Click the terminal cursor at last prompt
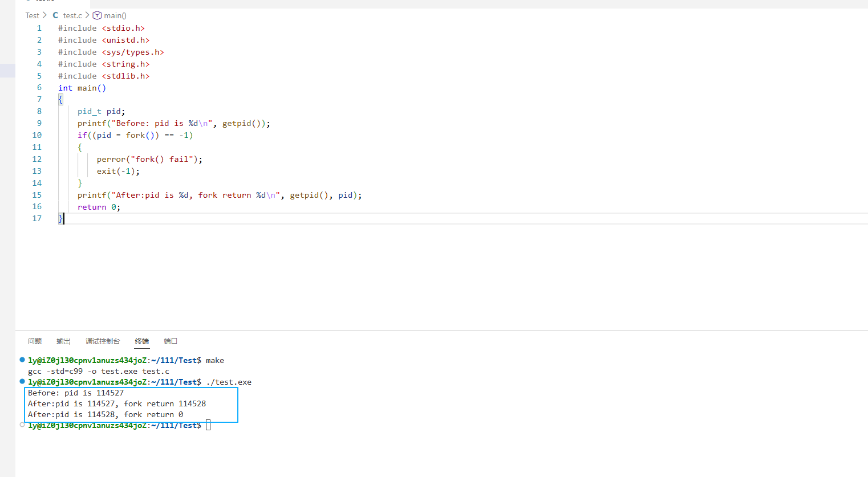The height and width of the screenshot is (477, 868). [x=208, y=425]
